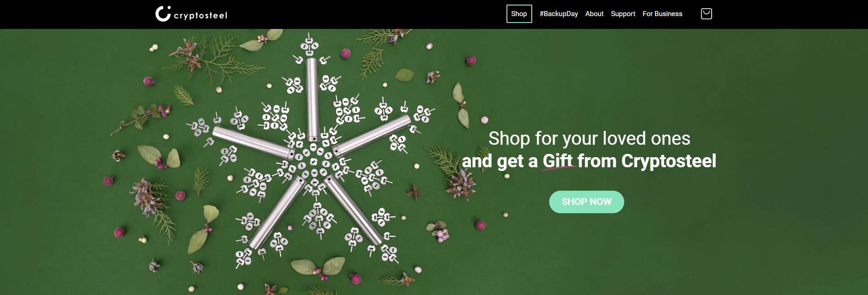Click the vertical top steel capsule
Image resolution: width=868 pixels, height=295 pixels.
[313, 99]
